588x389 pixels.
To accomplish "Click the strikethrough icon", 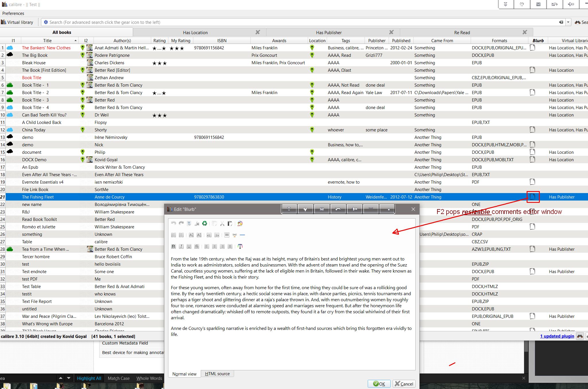I will [196, 246].
